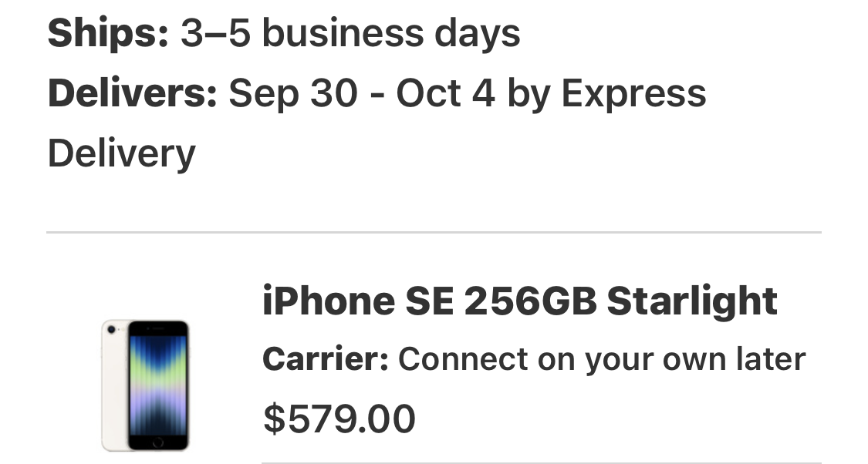The image size is (868, 464).
Task: Select the bold Carrier: label
Action: coord(325,359)
